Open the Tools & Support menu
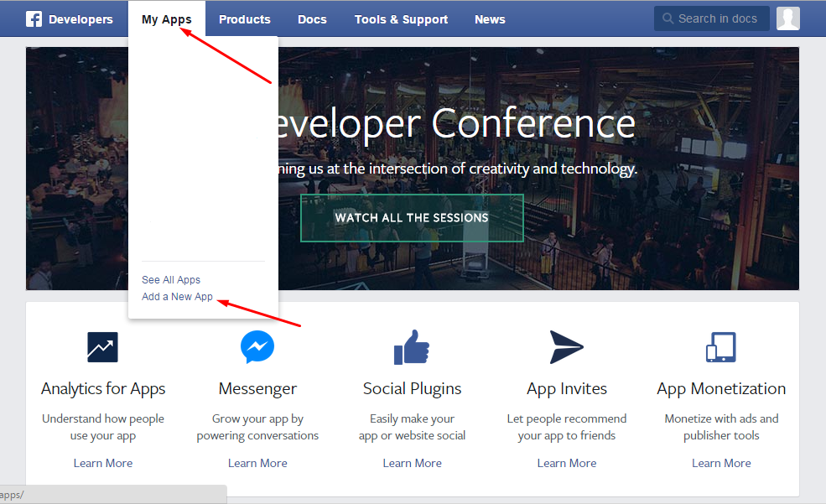The height and width of the screenshot is (504, 826). (x=401, y=19)
